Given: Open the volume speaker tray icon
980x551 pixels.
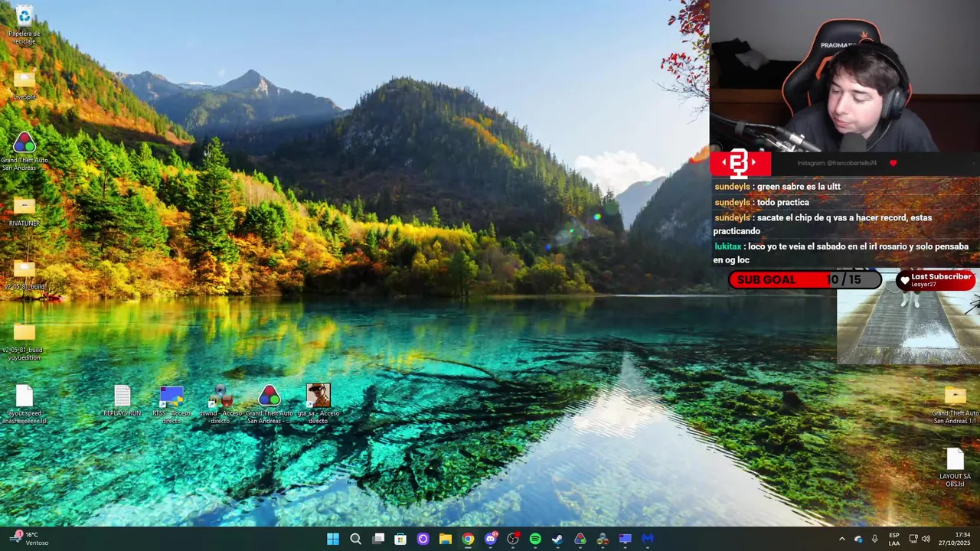Looking at the screenshot, I should tap(926, 539).
